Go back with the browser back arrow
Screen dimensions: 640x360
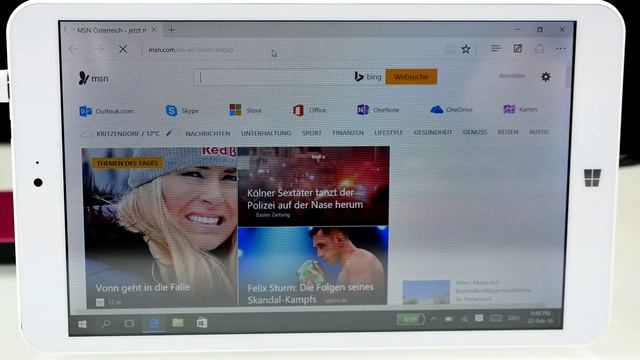click(73, 49)
